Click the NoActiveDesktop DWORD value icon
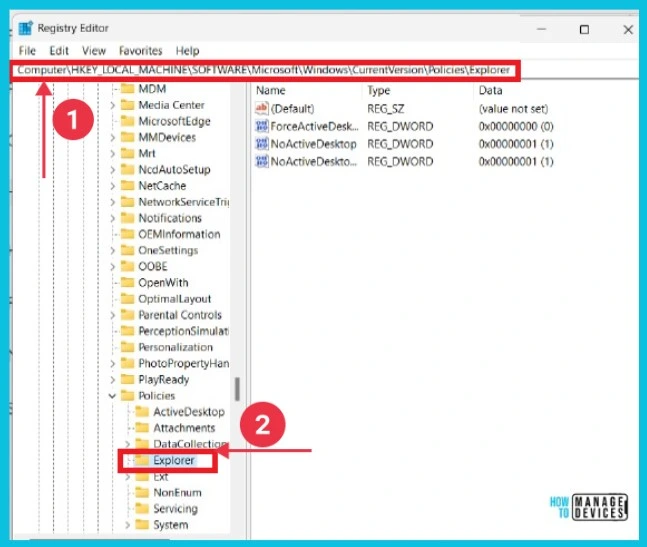Screen dimensions: 647x547 (x=262, y=144)
